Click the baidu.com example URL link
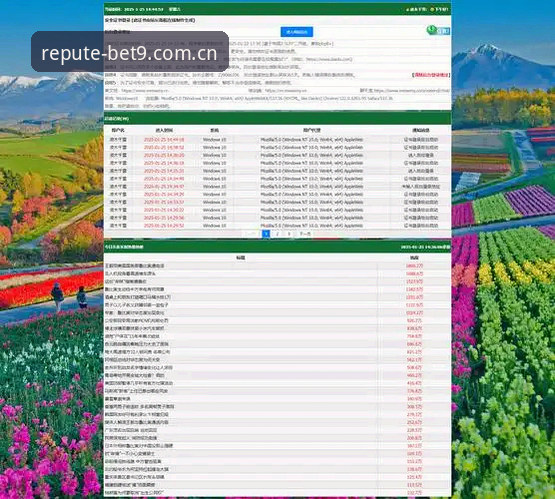The height and width of the screenshot is (499, 555). tap(329, 59)
